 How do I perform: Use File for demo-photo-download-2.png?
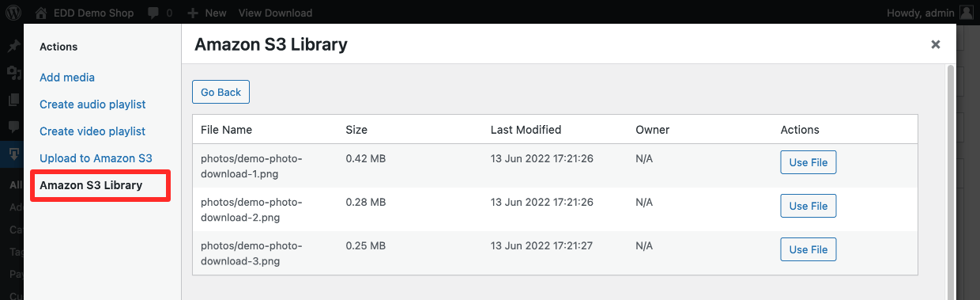[x=808, y=206]
